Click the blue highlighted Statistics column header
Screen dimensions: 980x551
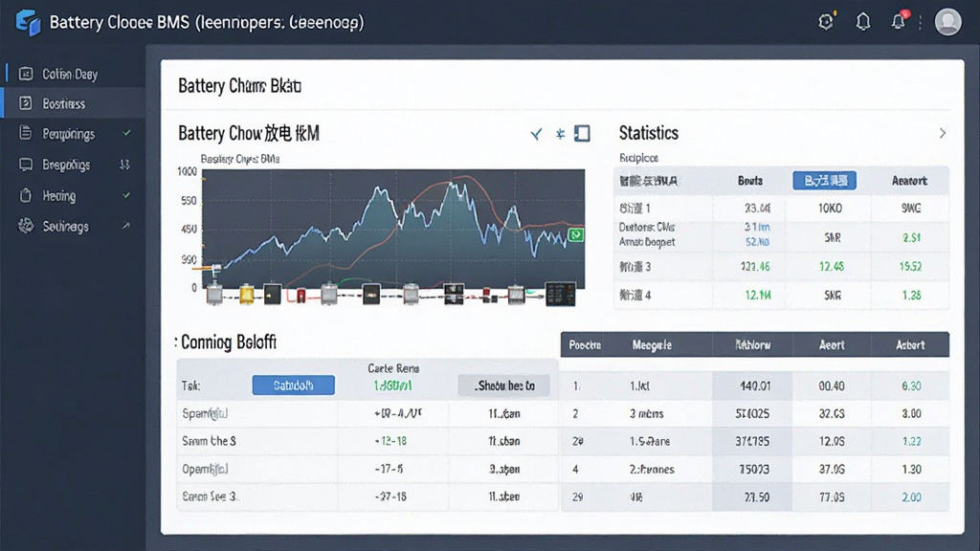coord(824,181)
